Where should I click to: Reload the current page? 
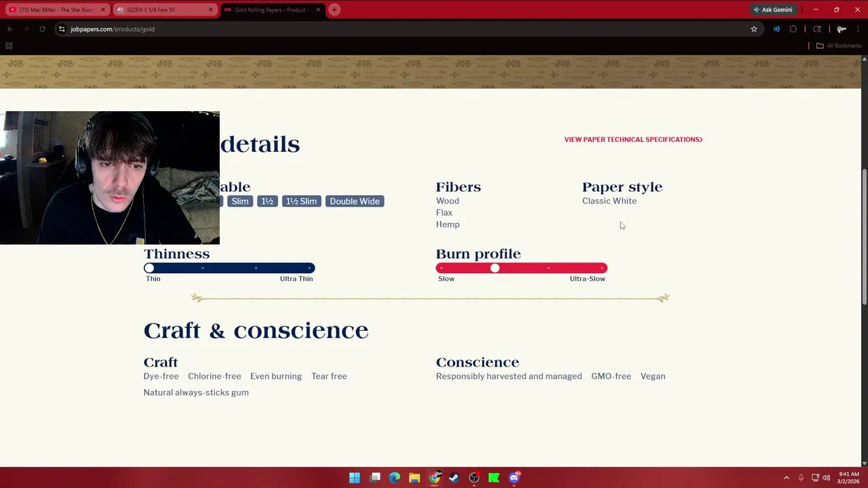(42, 29)
